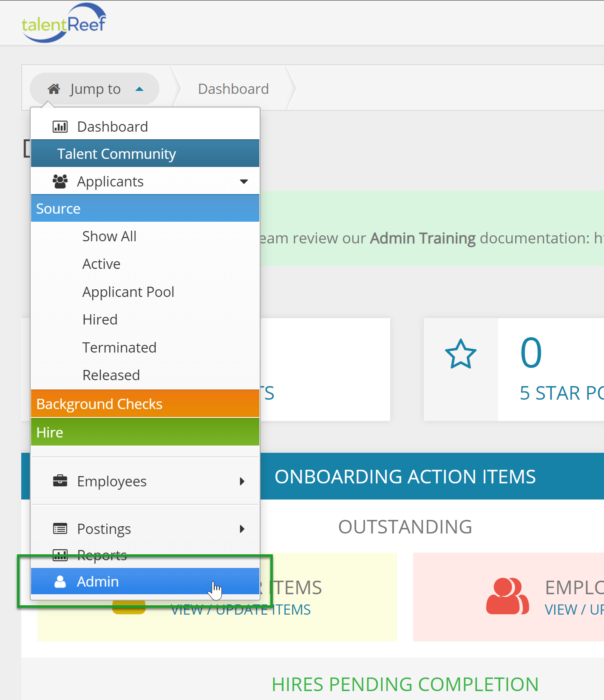Click the red employees people icon

(507, 596)
